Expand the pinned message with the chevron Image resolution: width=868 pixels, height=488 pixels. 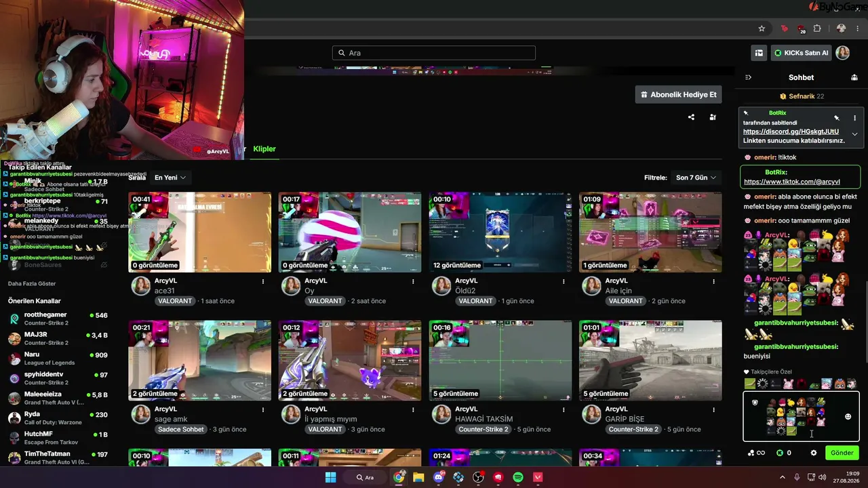point(854,134)
